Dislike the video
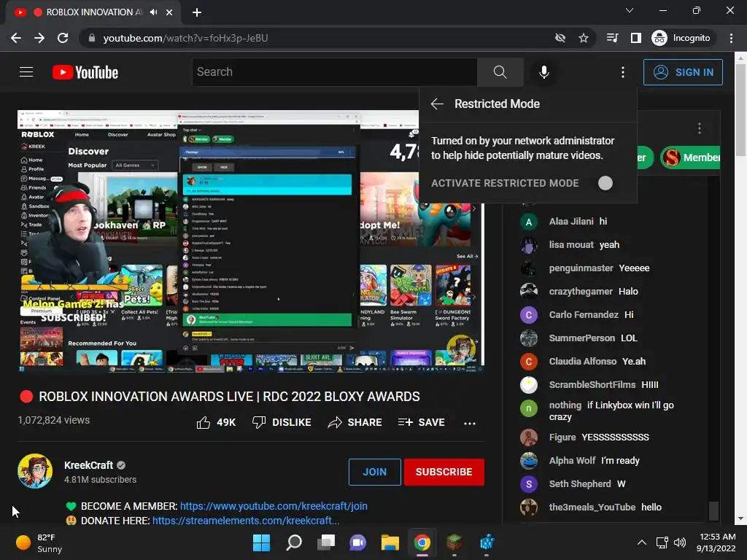 [282, 422]
